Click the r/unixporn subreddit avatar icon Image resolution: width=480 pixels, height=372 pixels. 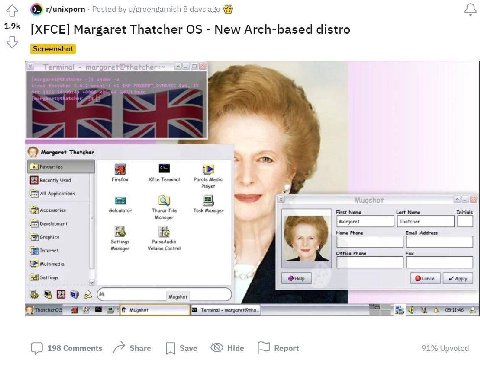[36, 9]
